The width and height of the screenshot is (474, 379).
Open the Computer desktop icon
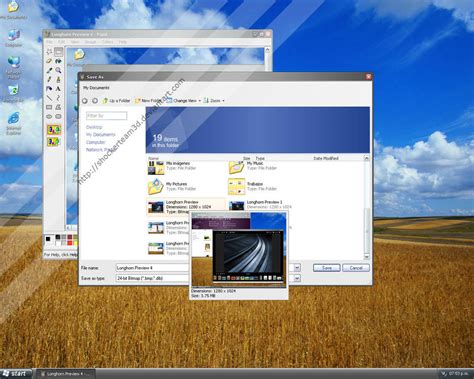14,38
